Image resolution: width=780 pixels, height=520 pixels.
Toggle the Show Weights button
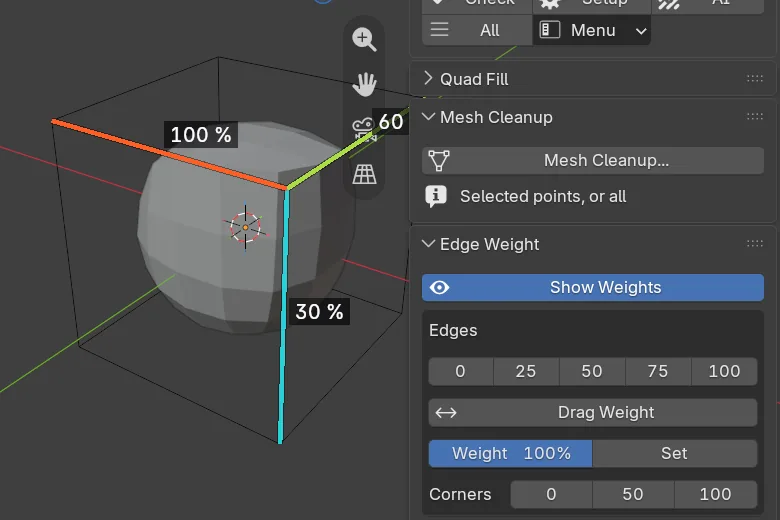592,288
